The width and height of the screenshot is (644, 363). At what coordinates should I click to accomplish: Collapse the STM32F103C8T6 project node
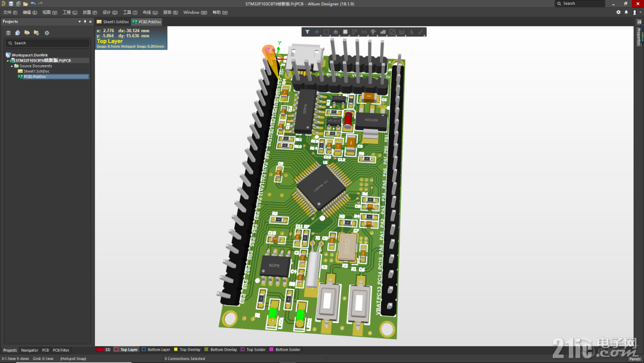(7, 60)
